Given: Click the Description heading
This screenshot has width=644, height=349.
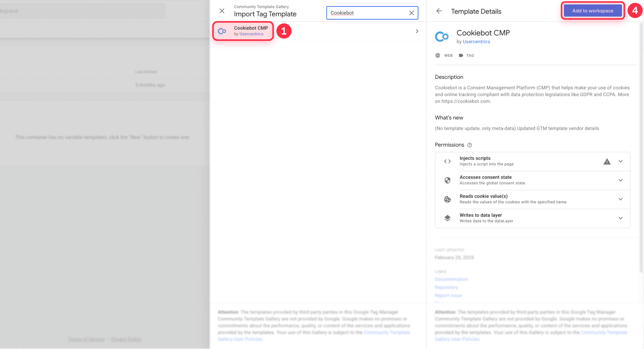Looking at the screenshot, I should (449, 77).
